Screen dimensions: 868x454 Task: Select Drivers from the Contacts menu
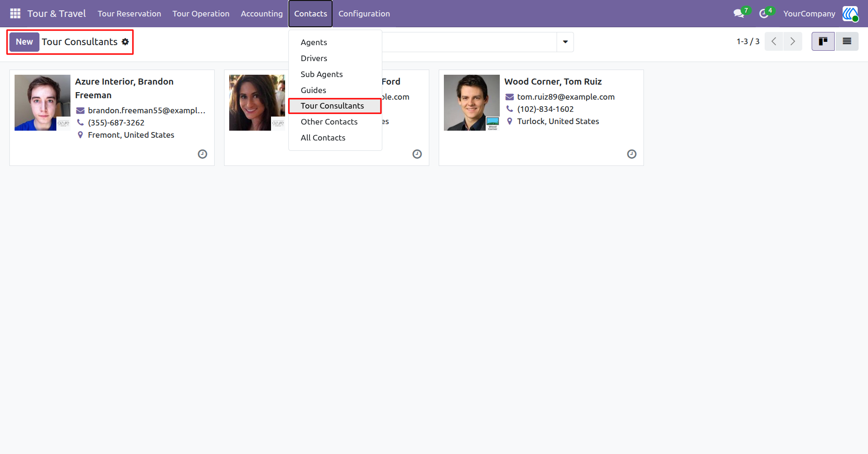pyautogui.click(x=335, y=58)
